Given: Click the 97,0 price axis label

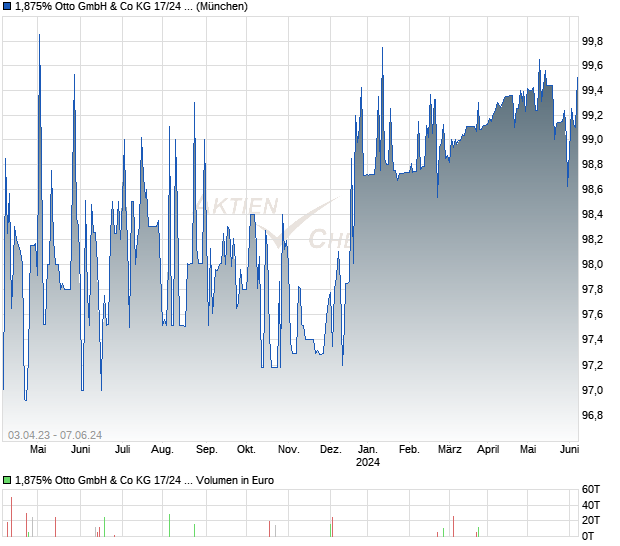Looking at the screenshot, I should coord(592,390).
